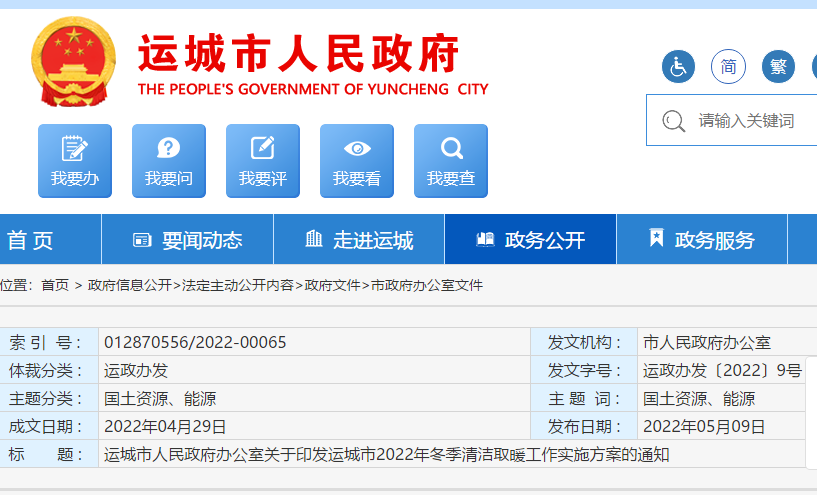Open 走进运城 navigation tab
Image resolution: width=817 pixels, height=495 pixels.
point(359,240)
